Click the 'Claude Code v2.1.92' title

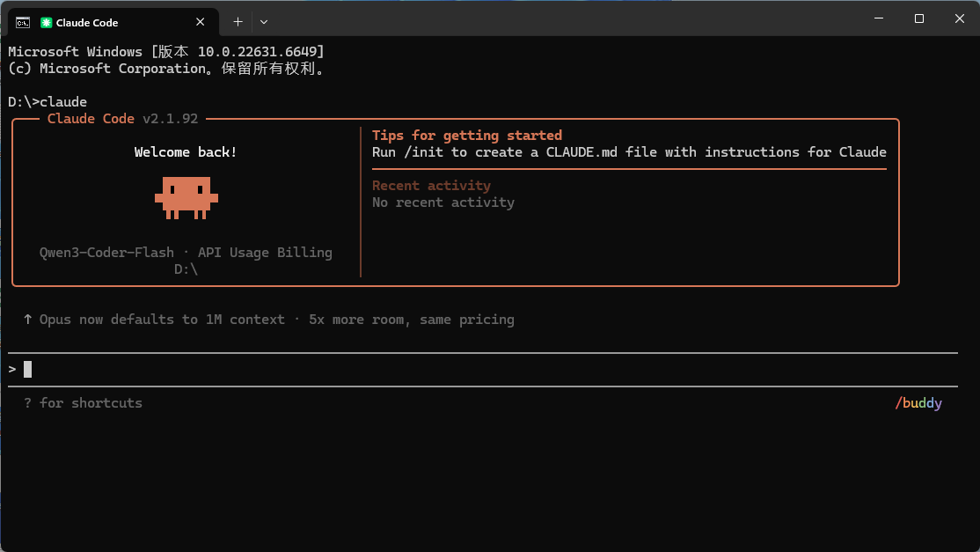coord(122,119)
